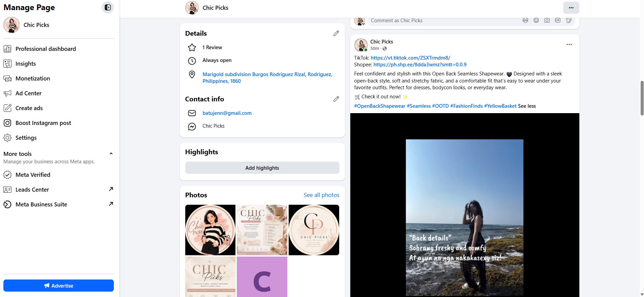The width and height of the screenshot is (644, 297).
Task: Collapse the More tools section
Action: pos(111,154)
